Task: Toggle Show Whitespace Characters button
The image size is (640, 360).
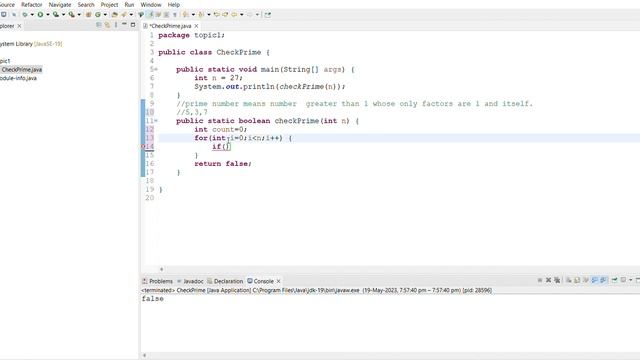Action: (175, 15)
